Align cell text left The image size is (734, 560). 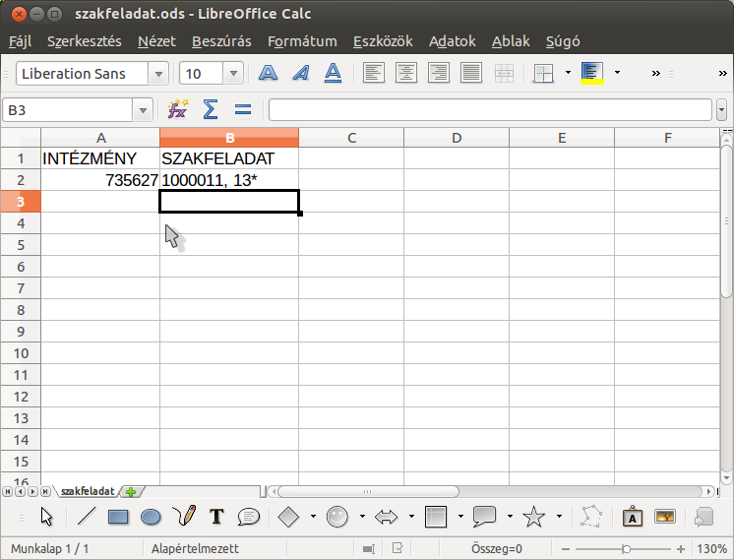374,73
